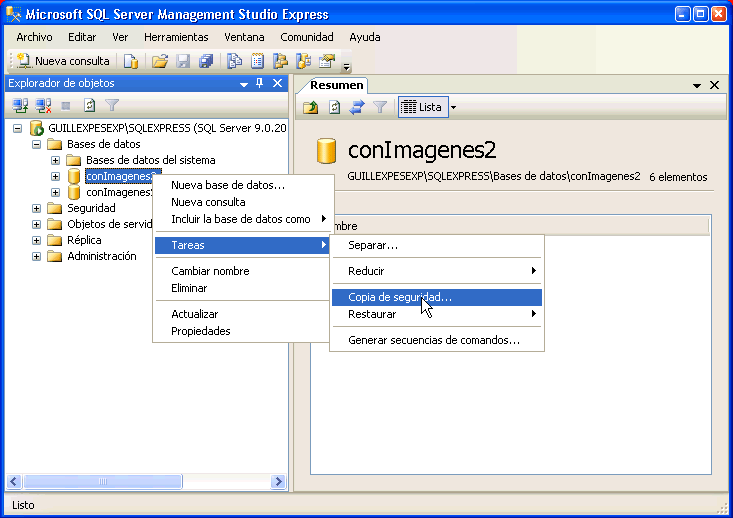Viewport: 733px width, 518px height.
Task: Open the Herramientas menu
Action: tap(176, 37)
